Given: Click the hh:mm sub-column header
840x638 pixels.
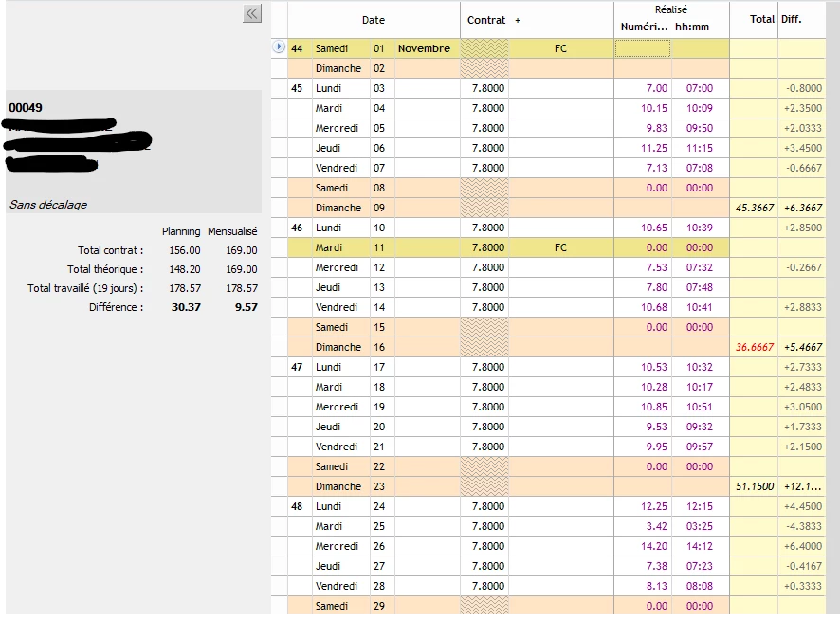Looking at the screenshot, I should (691, 27).
